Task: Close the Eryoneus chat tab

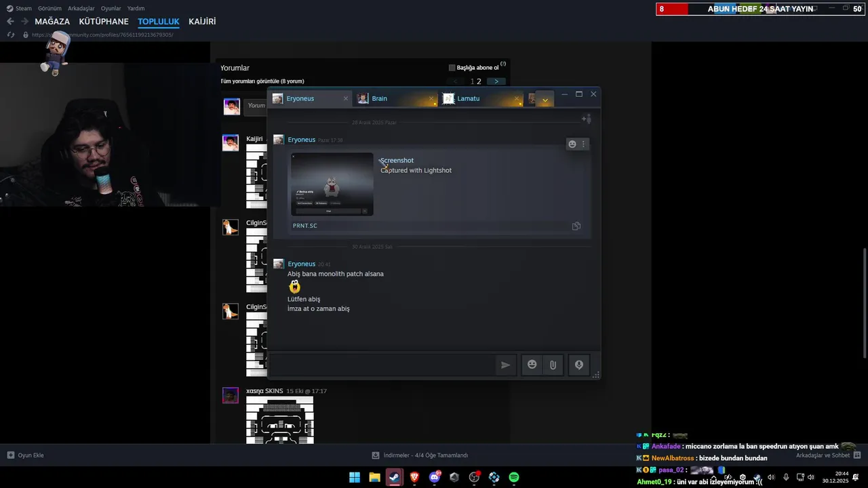Action: tap(345, 99)
